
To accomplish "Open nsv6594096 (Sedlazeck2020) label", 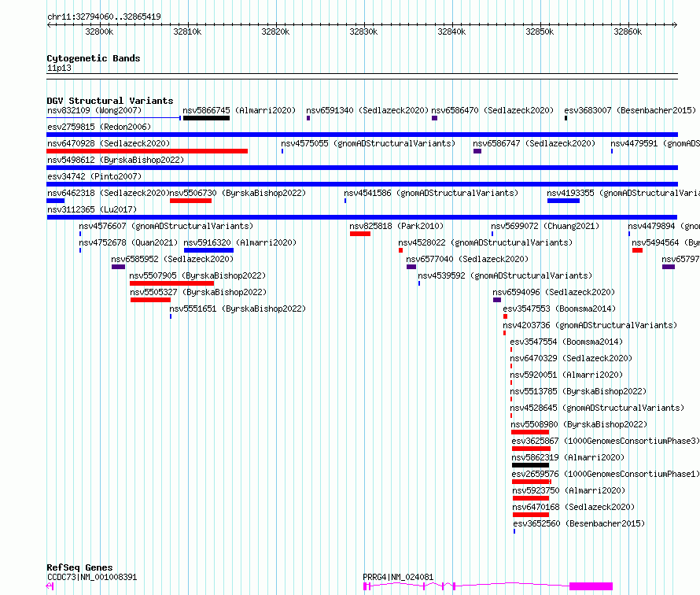I will pyautogui.click(x=554, y=292).
